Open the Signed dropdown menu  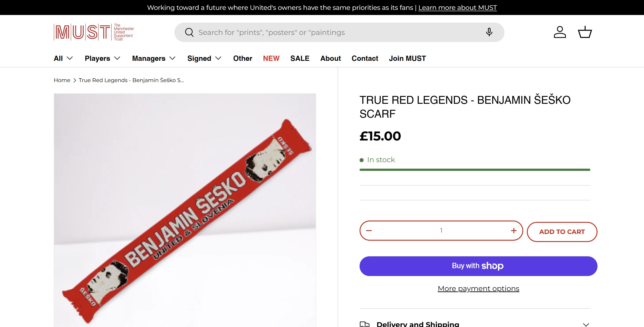[x=204, y=58]
